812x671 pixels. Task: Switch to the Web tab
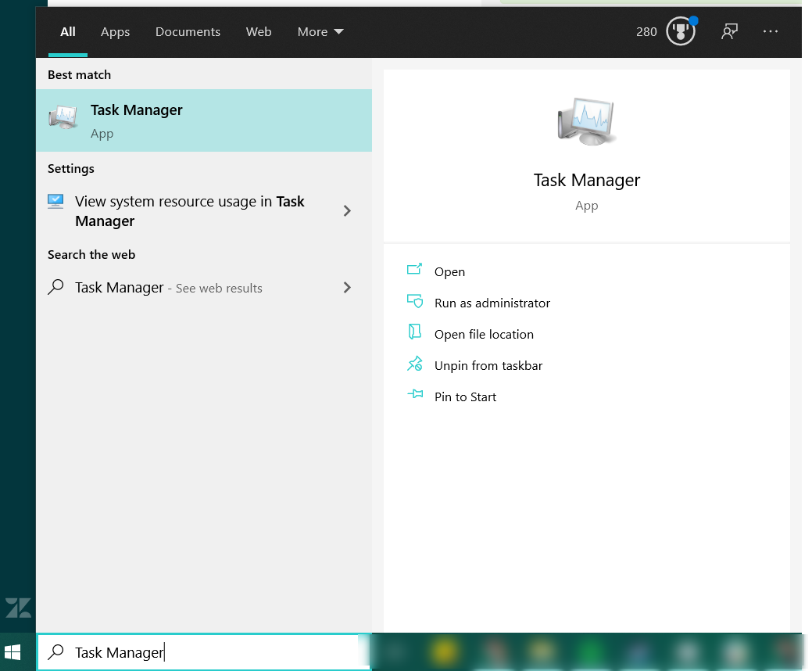[259, 31]
